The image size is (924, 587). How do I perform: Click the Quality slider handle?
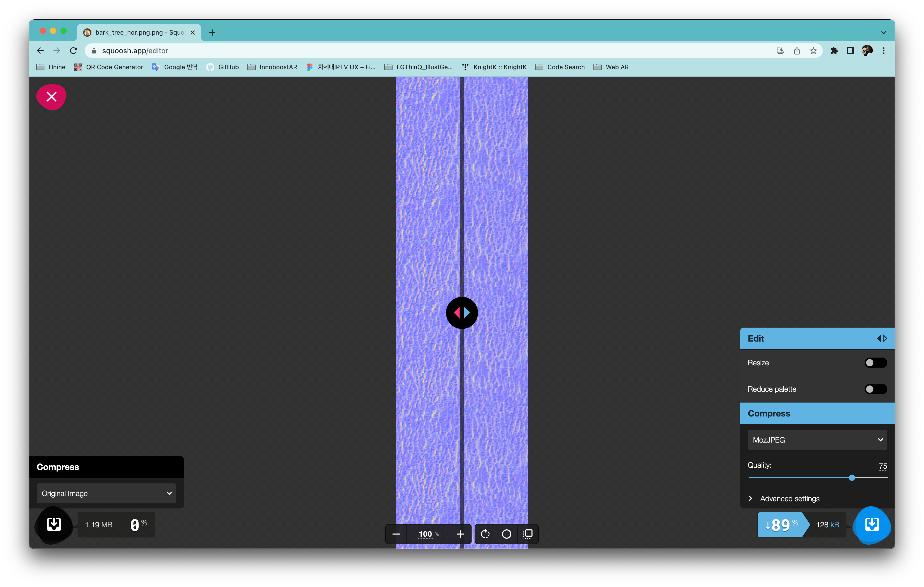(852, 478)
